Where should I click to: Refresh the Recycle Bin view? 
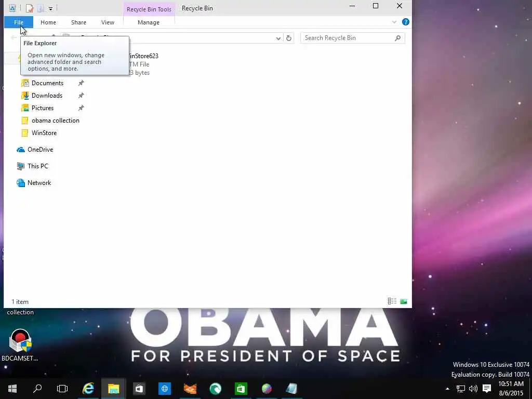coord(289,38)
